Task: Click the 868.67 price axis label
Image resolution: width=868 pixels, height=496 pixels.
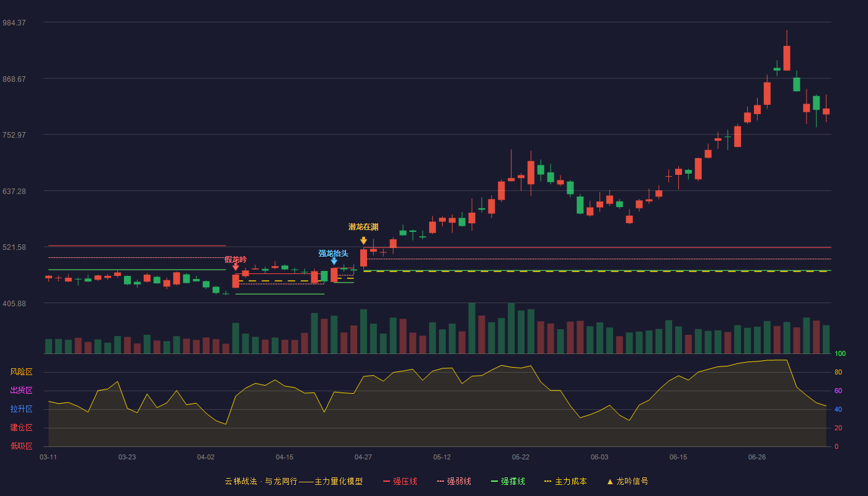Action: [14, 79]
